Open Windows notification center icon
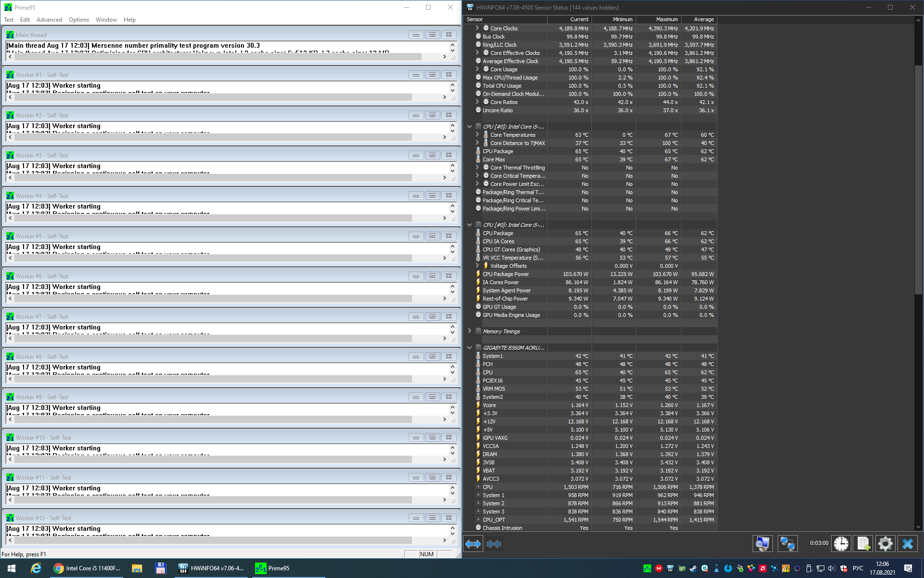The image size is (924, 578). tap(908, 568)
